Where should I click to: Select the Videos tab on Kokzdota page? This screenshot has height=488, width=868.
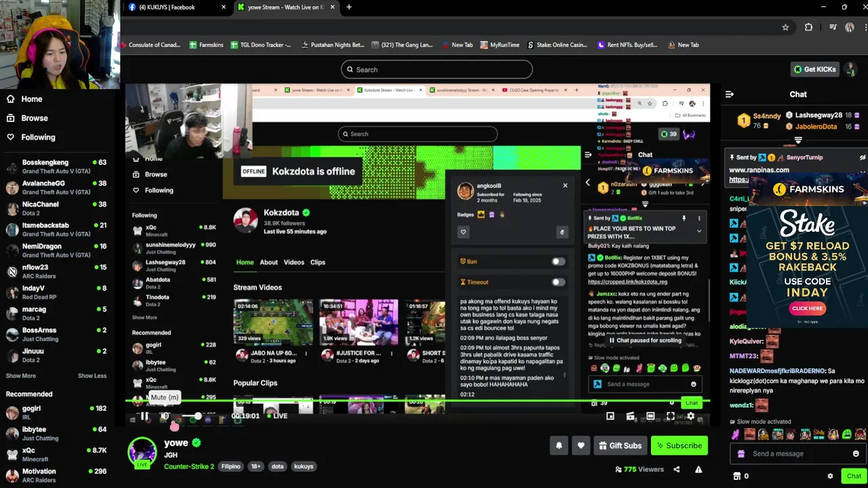294,262
